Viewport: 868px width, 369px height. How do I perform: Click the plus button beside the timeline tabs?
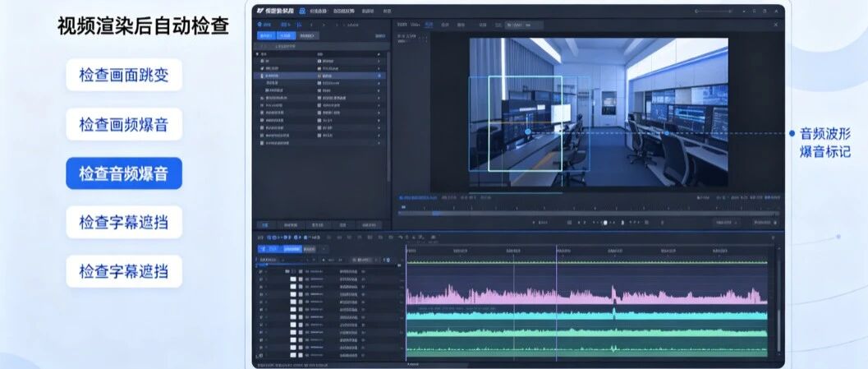(324, 249)
